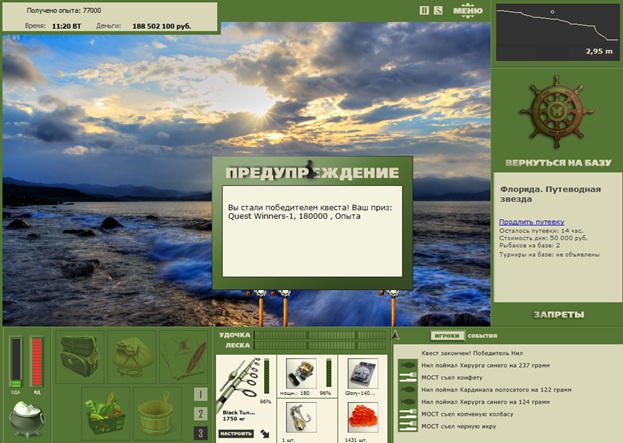Open the ЗАПРЕТЫ section
The height and width of the screenshot is (443, 623).
pos(559,315)
